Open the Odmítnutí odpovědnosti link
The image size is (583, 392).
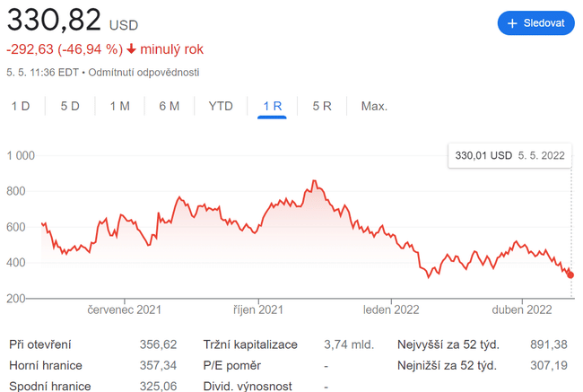[144, 72]
